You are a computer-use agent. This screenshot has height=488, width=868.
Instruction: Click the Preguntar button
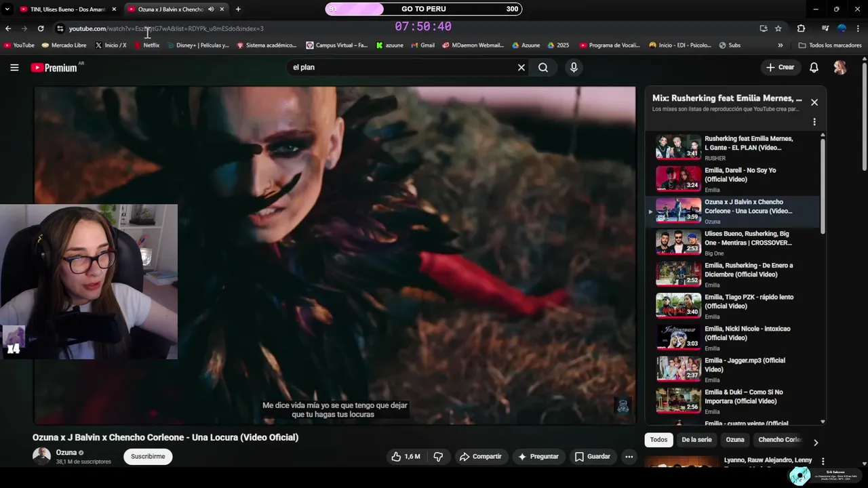(x=538, y=457)
